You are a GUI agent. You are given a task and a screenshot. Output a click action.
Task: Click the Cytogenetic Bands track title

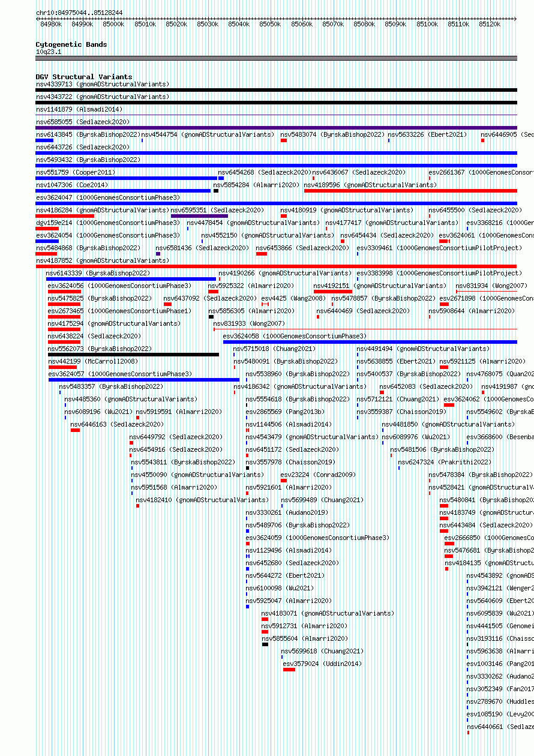(x=71, y=44)
